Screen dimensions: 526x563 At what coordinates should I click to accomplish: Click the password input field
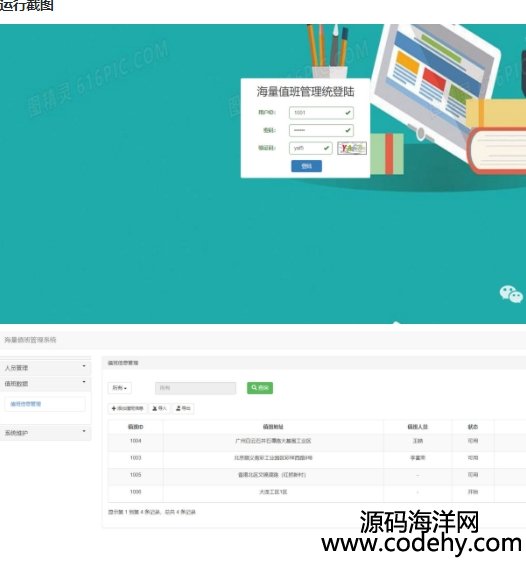click(x=321, y=130)
